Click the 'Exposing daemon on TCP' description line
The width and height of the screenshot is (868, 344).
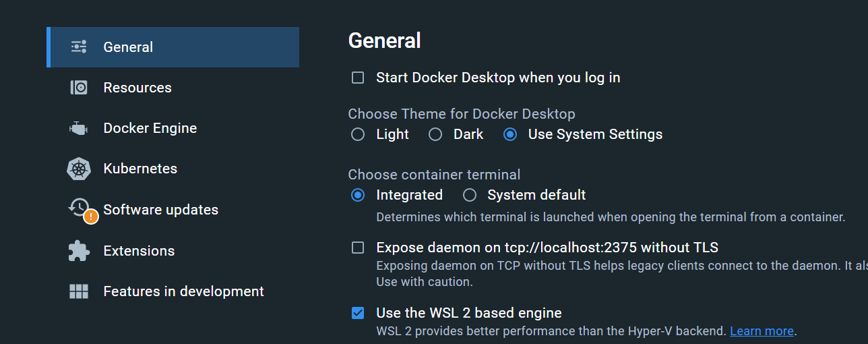coord(622,266)
